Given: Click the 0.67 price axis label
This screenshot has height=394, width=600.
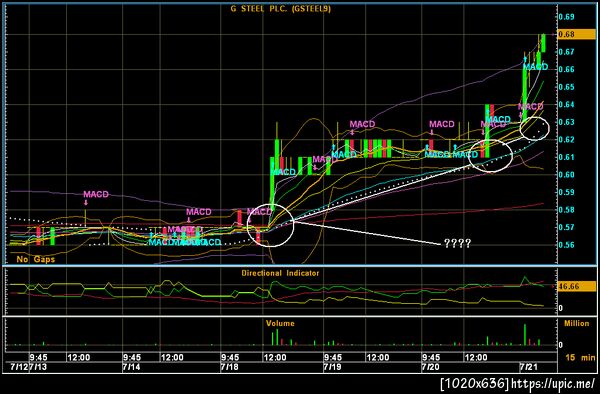Looking at the screenshot, I should click(566, 52).
